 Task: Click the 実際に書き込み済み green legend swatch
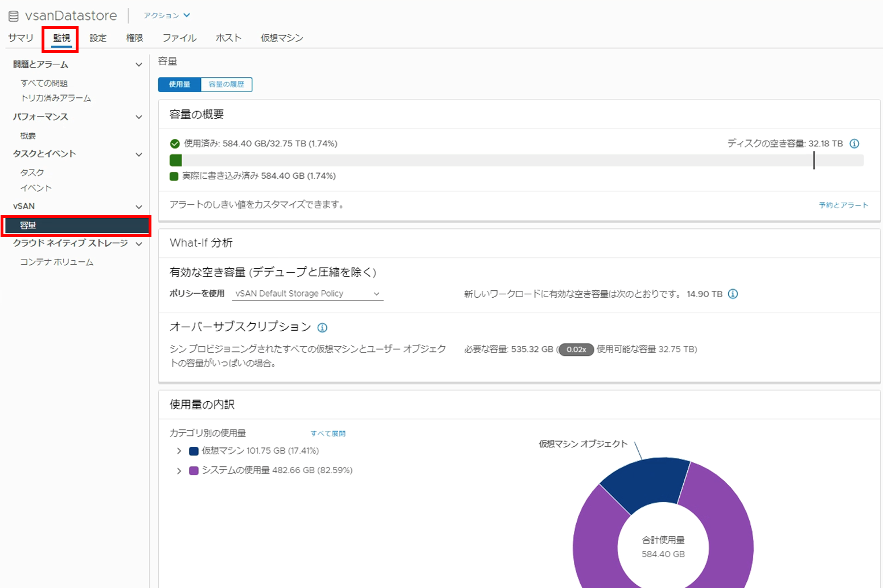coord(174,176)
